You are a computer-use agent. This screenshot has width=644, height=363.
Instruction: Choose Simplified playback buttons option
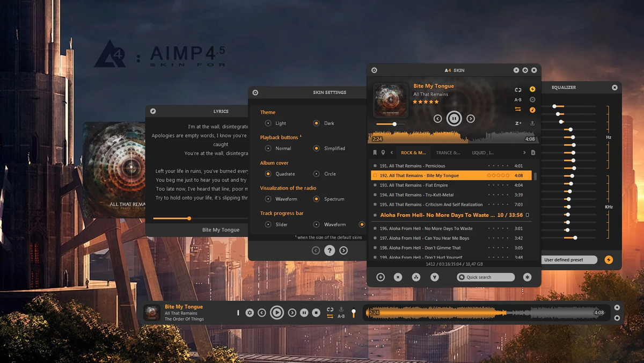point(317,148)
